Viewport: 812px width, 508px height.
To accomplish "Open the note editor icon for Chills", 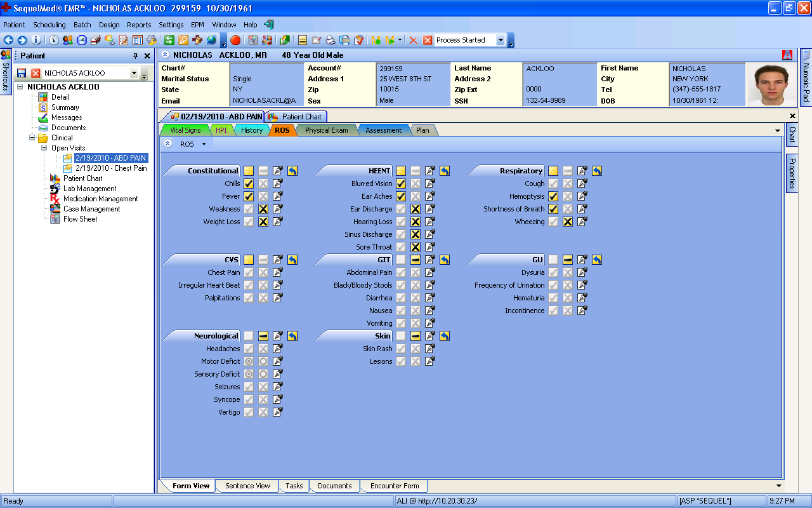I will pyautogui.click(x=278, y=184).
